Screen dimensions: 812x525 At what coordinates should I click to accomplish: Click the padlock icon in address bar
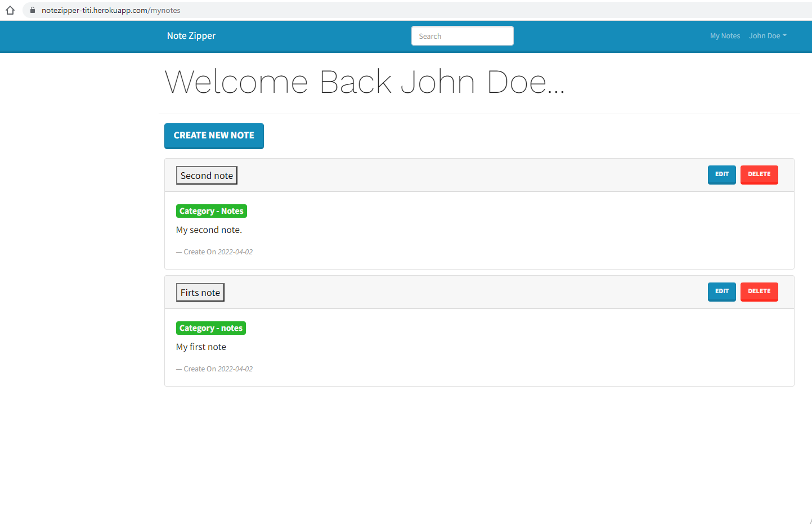(x=32, y=10)
